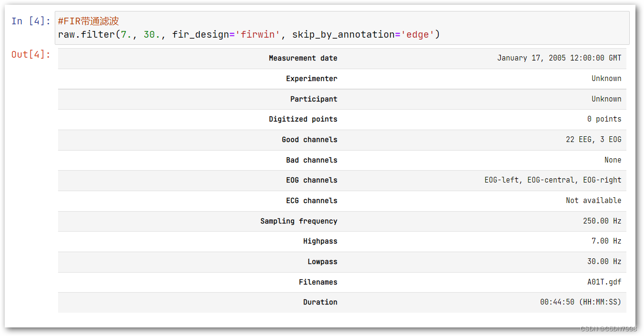Click the A01T.gdf filename
This screenshot has height=336, width=644.
(x=604, y=282)
